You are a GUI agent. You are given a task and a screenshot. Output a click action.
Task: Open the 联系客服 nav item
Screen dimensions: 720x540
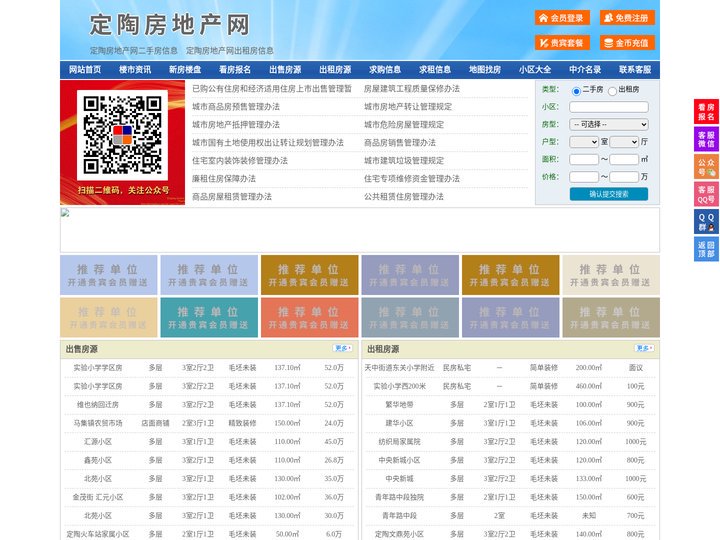[635, 70]
